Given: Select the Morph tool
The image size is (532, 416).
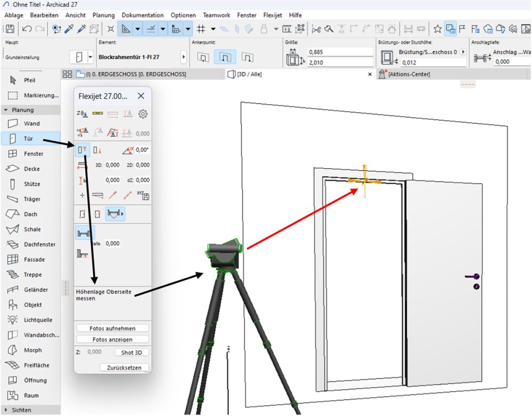Looking at the screenshot, I should (x=30, y=350).
